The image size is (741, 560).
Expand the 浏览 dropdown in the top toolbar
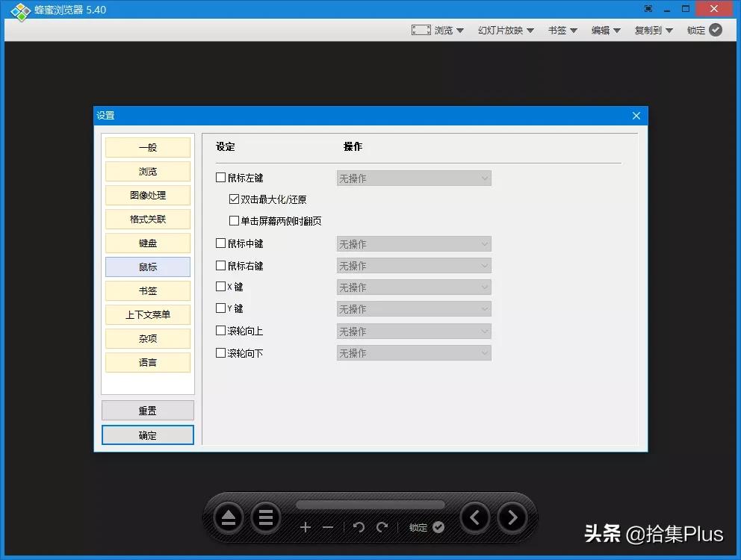pos(446,30)
